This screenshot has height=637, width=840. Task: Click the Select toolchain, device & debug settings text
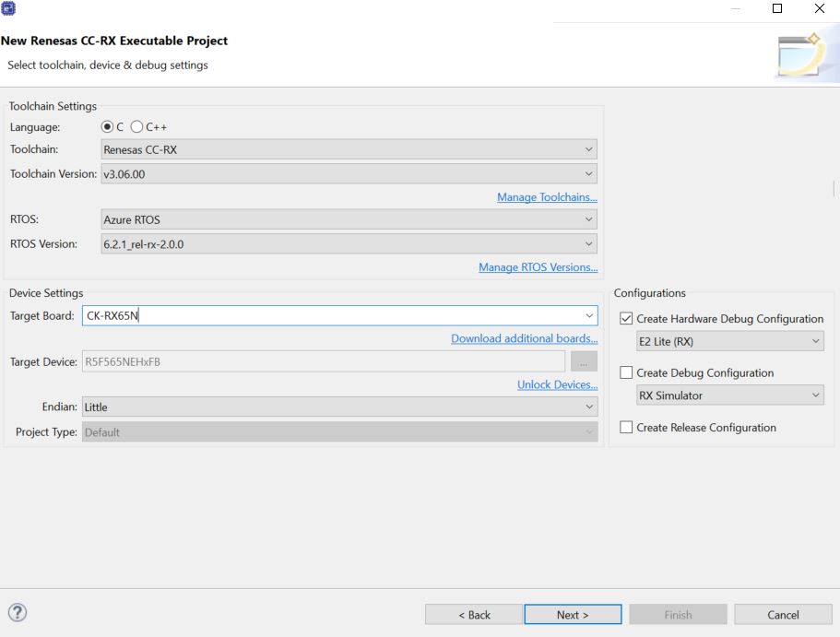(108, 65)
